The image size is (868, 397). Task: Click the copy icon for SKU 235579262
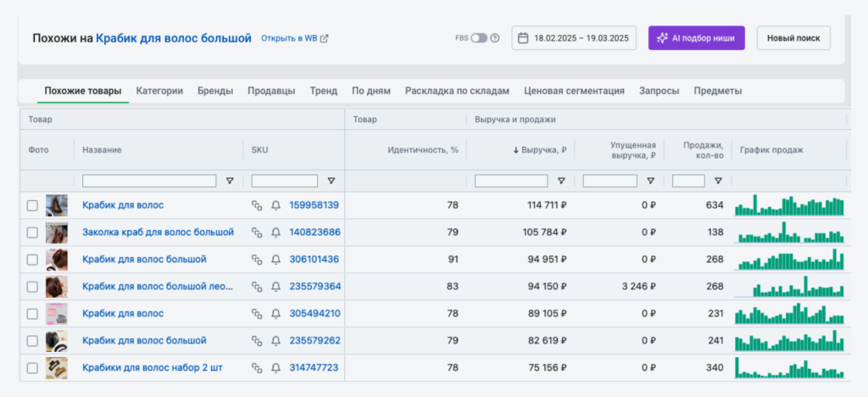[x=256, y=341]
